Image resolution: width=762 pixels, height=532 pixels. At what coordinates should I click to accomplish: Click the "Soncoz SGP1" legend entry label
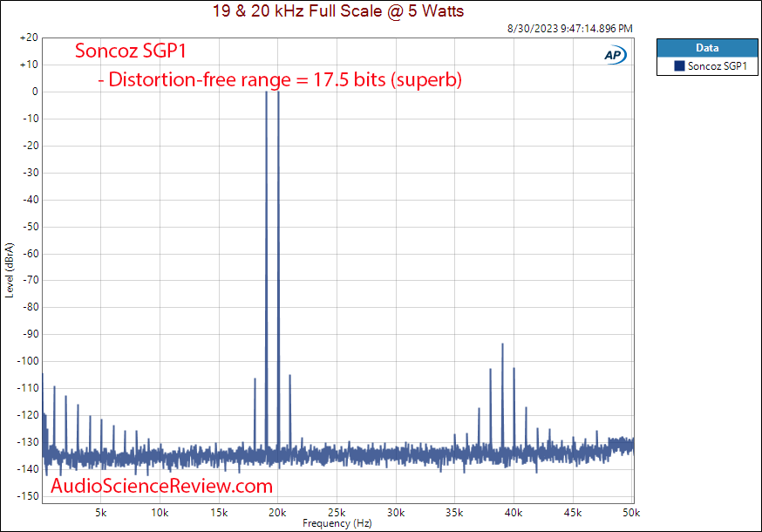coord(718,65)
